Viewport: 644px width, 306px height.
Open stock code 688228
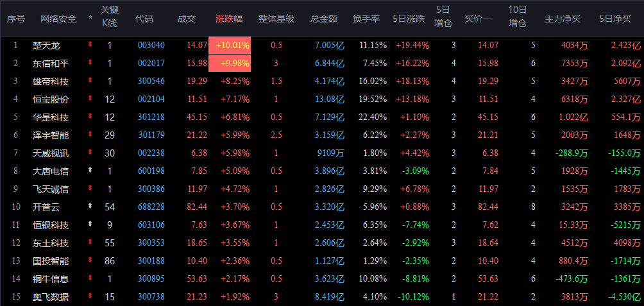(x=151, y=207)
